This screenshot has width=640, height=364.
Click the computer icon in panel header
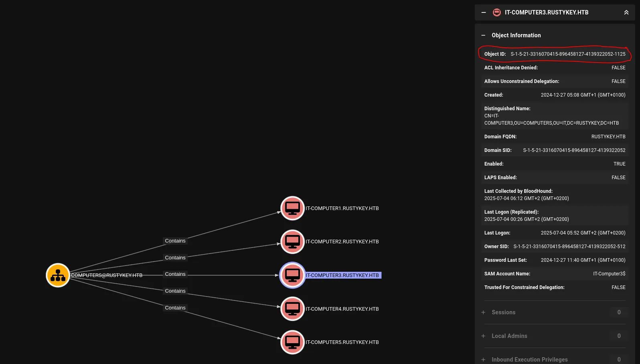pos(496,12)
